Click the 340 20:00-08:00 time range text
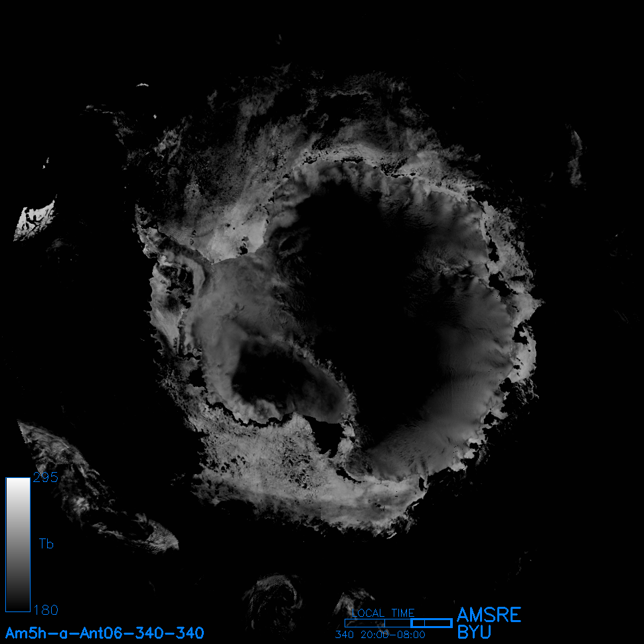 pos(380,635)
